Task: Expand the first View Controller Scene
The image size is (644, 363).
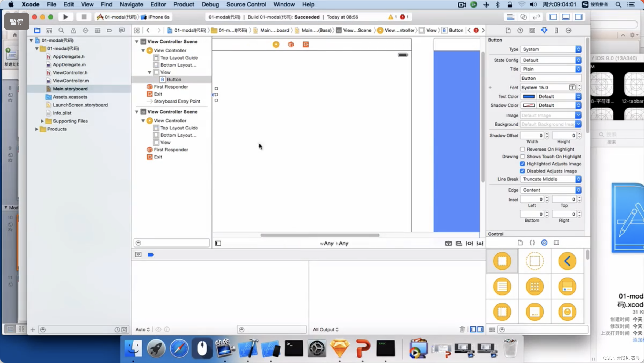Action: 137,41
